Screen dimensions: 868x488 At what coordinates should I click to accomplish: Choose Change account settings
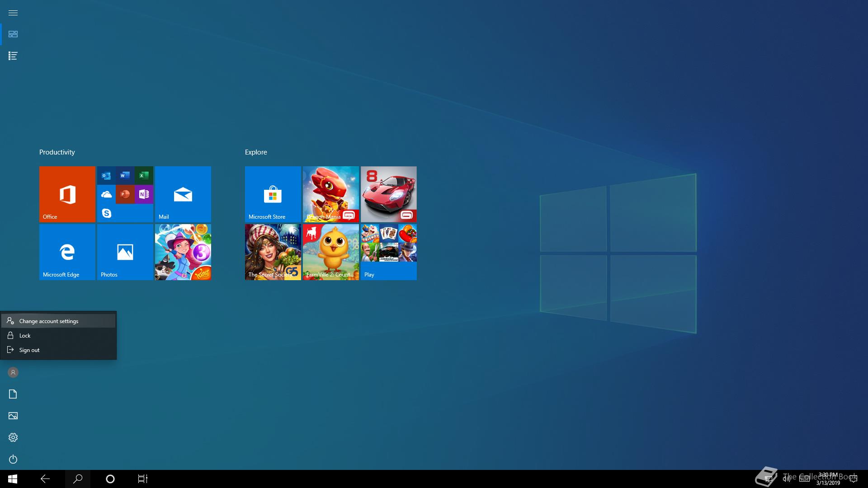pos(58,321)
